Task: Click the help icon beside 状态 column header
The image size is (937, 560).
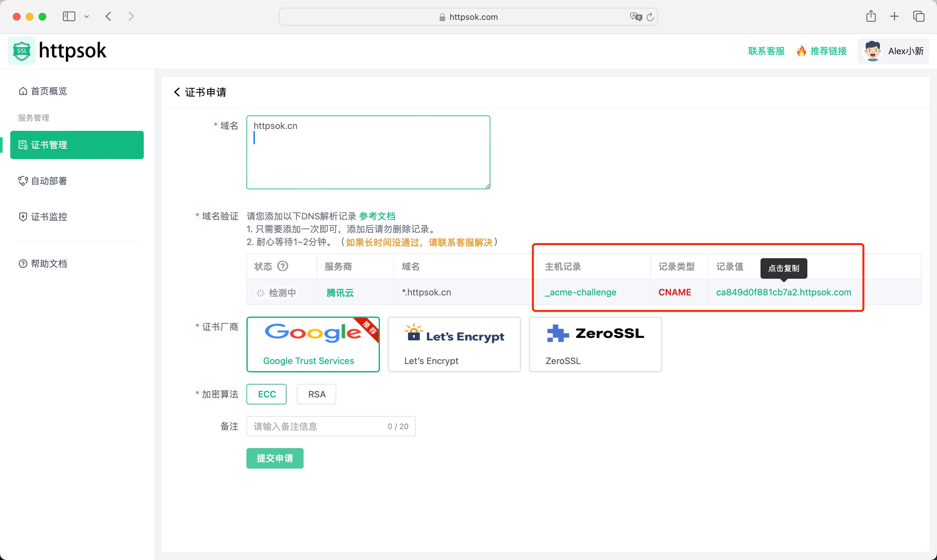Action: (283, 267)
